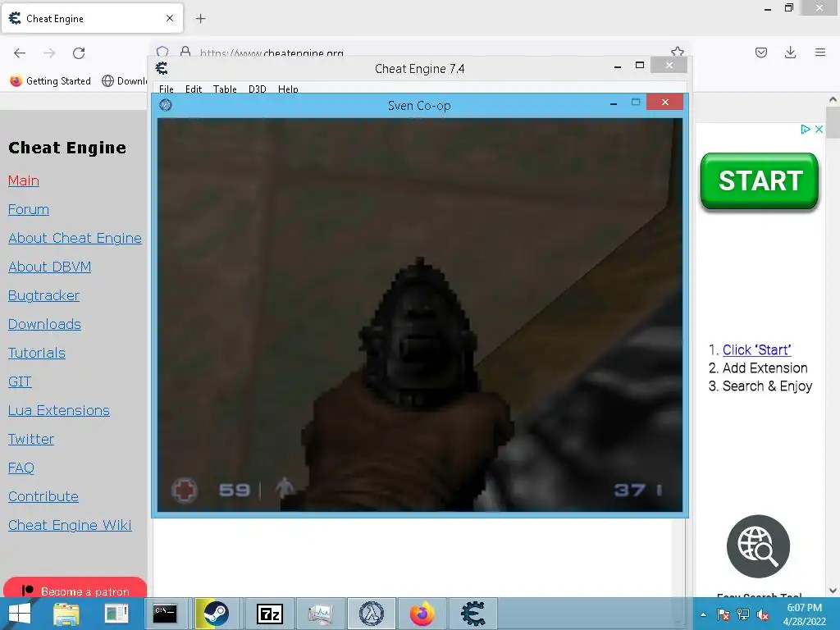
Task: Switch to Cheat Engine in the taskbar
Action: point(473,614)
